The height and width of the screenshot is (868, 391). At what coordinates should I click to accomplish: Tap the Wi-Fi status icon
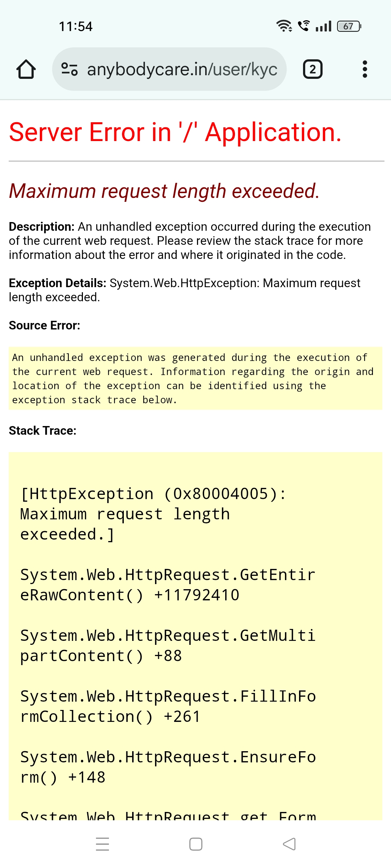tap(284, 26)
